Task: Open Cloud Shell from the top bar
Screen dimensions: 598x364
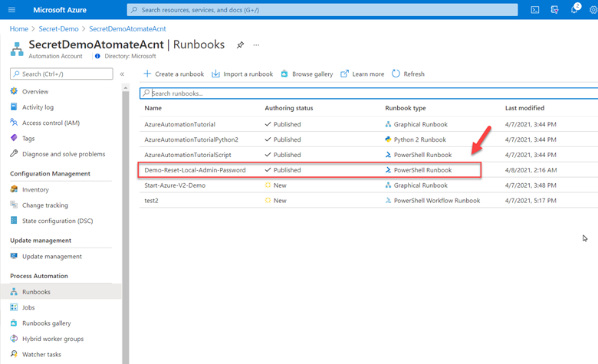Action: [x=535, y=9]
